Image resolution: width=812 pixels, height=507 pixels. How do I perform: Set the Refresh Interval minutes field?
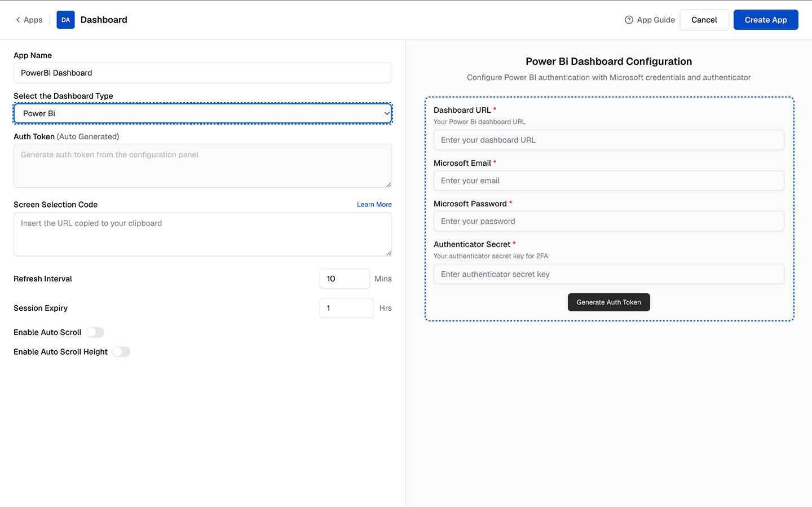pyautogui.click(x=345, y=279)
